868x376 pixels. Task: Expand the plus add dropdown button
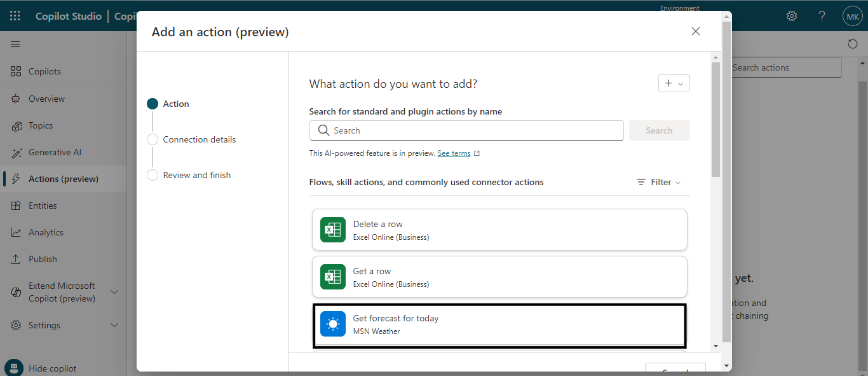[674, 83]
